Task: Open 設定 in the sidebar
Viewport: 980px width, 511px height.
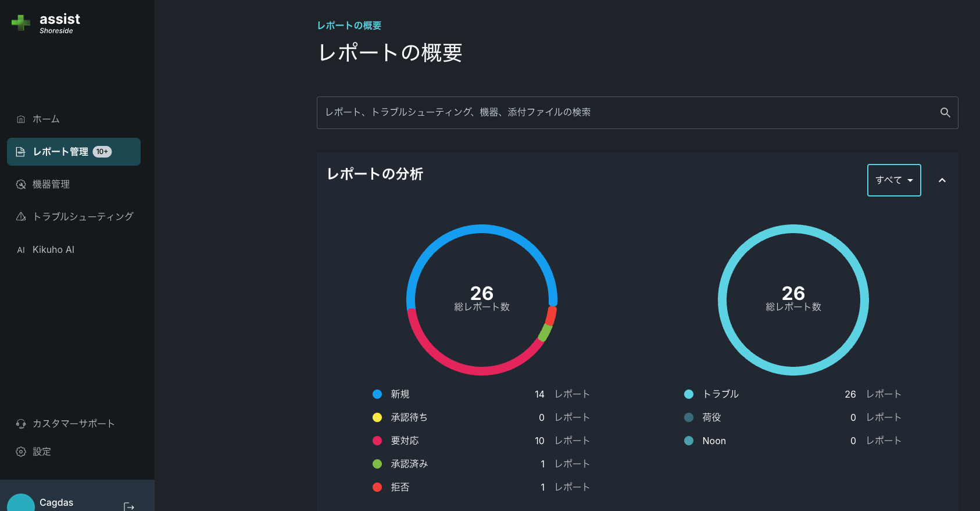Action: coord(74,452)
